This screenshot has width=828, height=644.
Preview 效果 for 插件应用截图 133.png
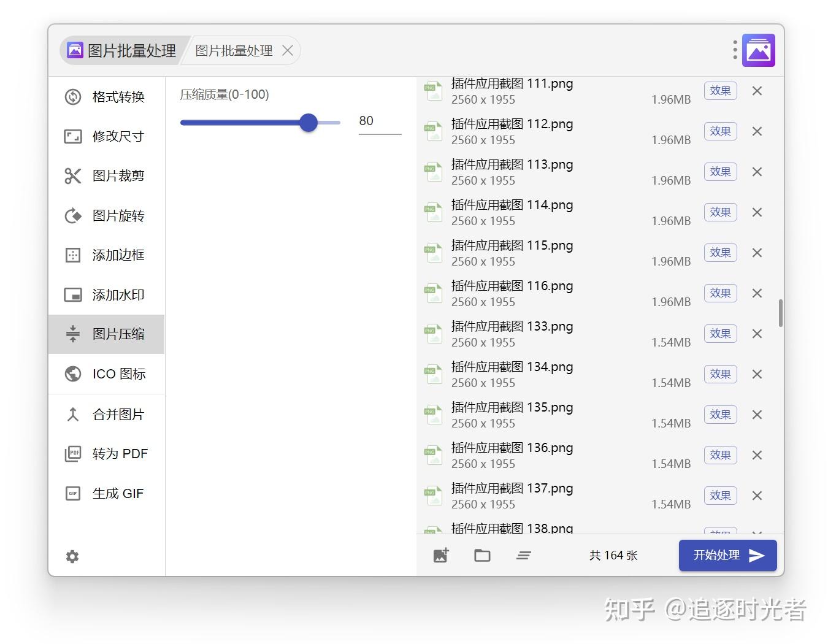click(x=720, y=334)
